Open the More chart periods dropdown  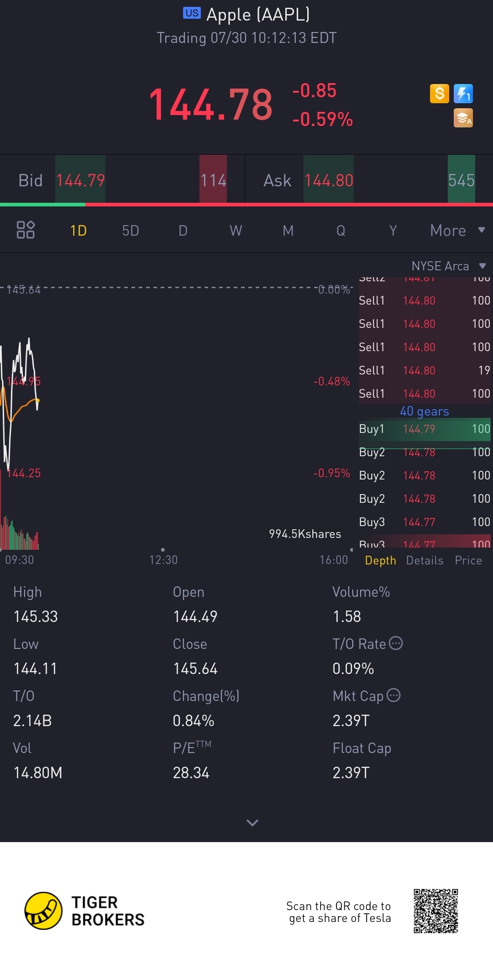point(457,230)
